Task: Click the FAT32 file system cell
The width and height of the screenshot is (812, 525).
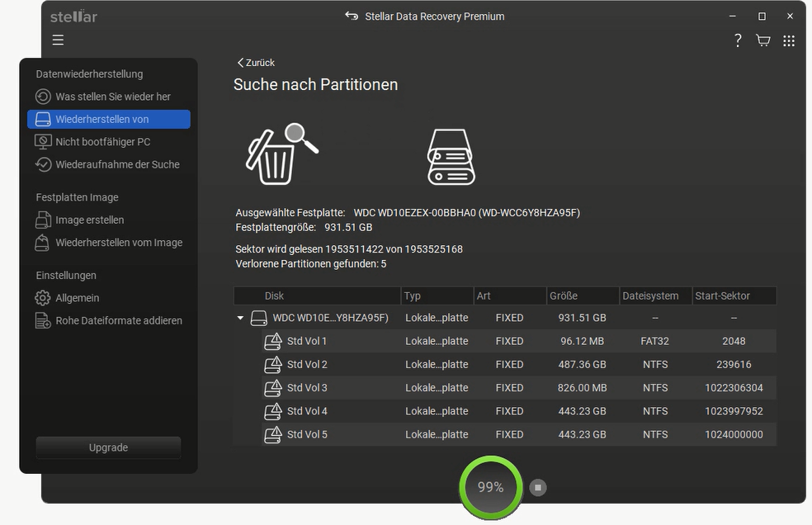Action: 654,341
